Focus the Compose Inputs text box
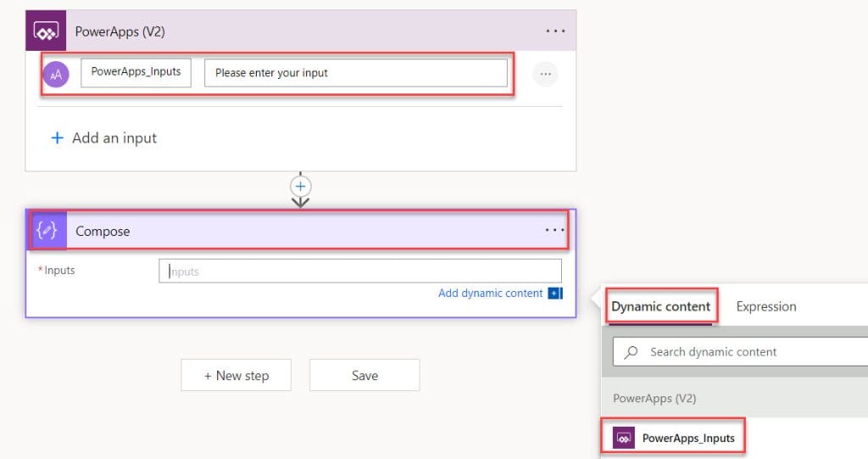868x459 pixels. (x=360, y=271)
